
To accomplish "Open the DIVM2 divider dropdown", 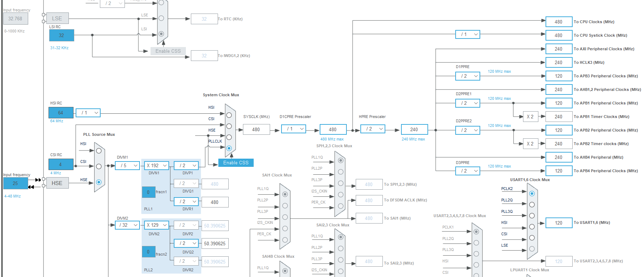I will click(x=127, y=225).
